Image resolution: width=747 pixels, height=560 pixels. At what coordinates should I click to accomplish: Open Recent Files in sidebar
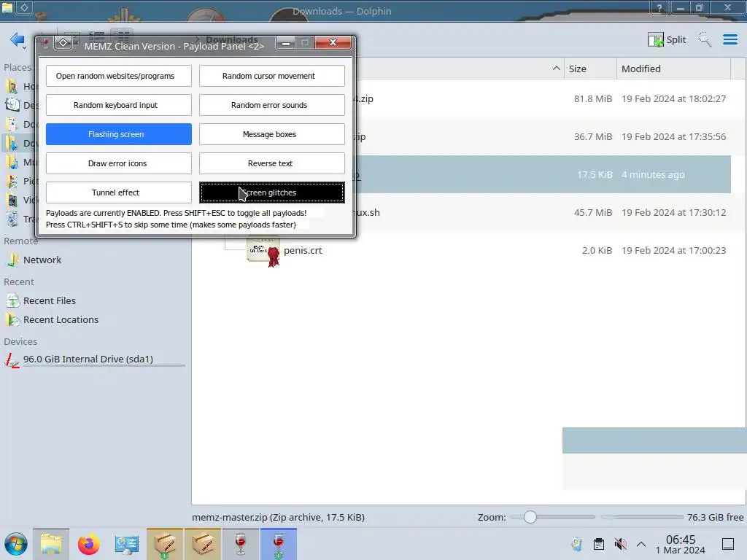[x=49, y=301]
